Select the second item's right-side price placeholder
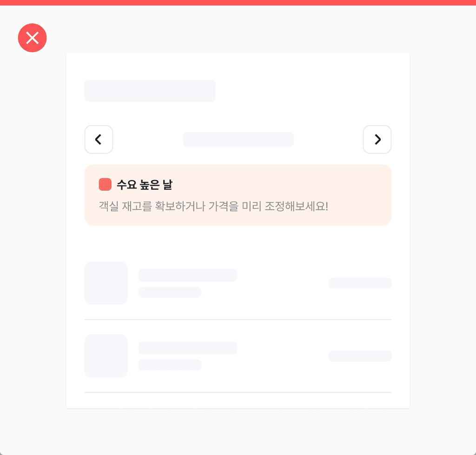The width and height of the screenshot is (476, 455). [360, 356]
